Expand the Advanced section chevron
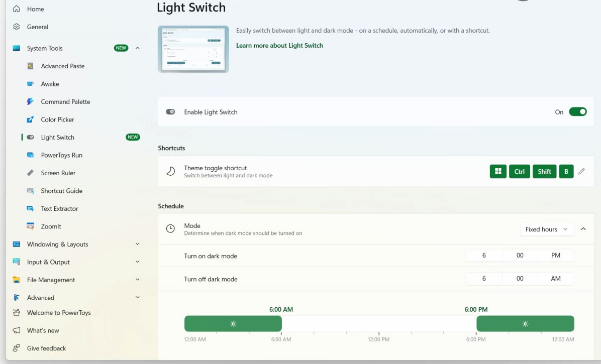 (138, 297)
